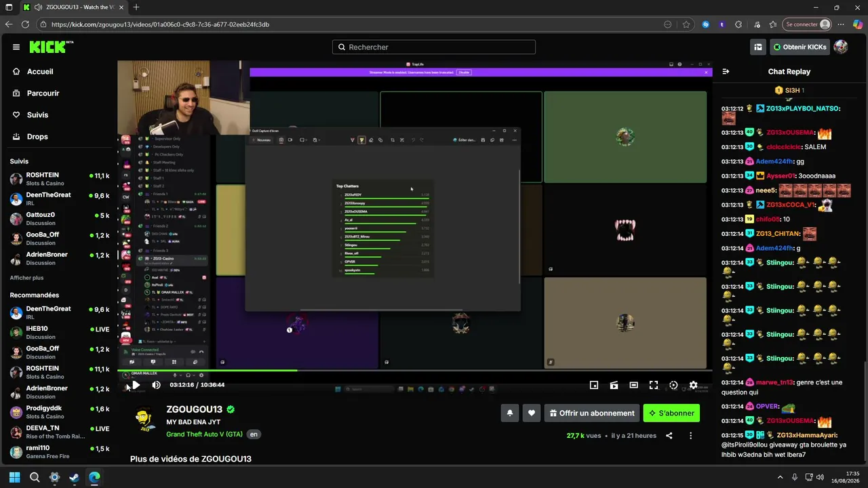Screen dimensions: 868x488
Task: Open the tab actions menu
Action: [9, 7]
